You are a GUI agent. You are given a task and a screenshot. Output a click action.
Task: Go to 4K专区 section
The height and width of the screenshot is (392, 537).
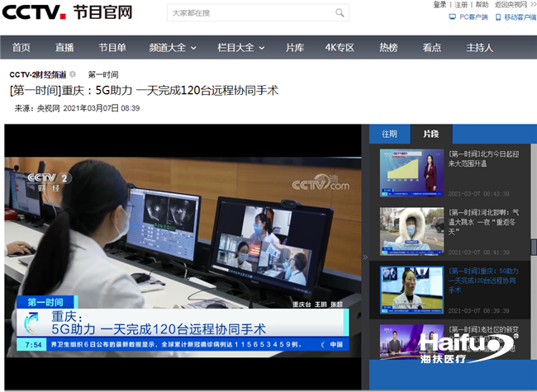(339, 48)
